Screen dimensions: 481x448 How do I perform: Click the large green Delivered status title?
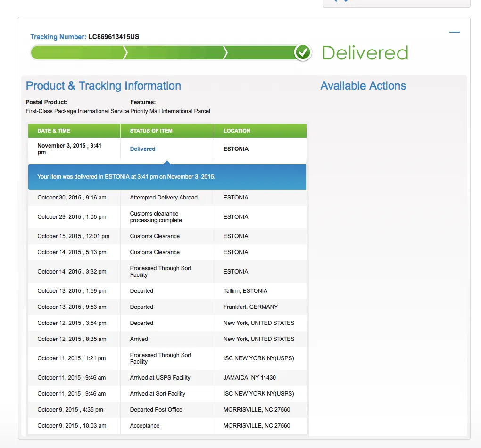[x=365, y=53]
